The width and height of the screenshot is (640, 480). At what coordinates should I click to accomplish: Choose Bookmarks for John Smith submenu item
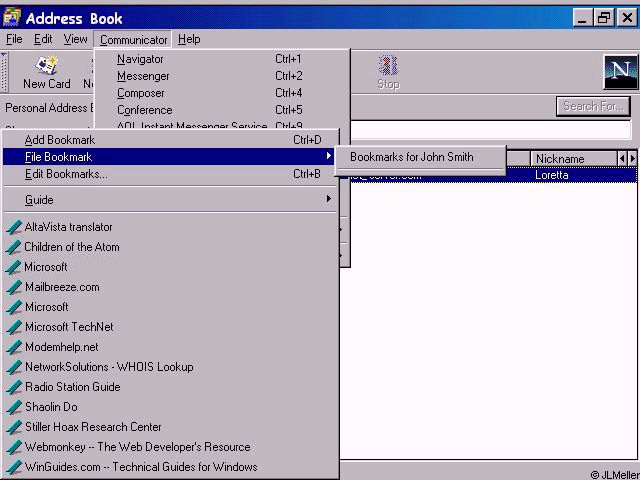coord(420,157)
